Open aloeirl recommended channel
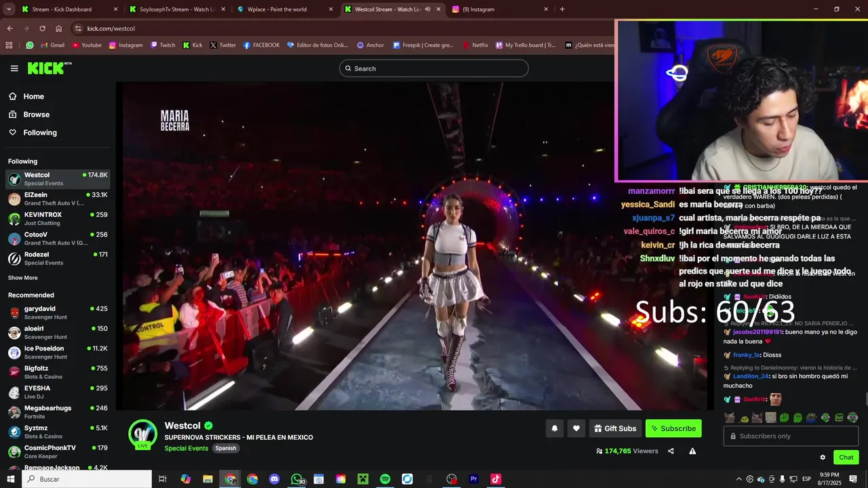This screenshot has width=868, height=488. 58,332
